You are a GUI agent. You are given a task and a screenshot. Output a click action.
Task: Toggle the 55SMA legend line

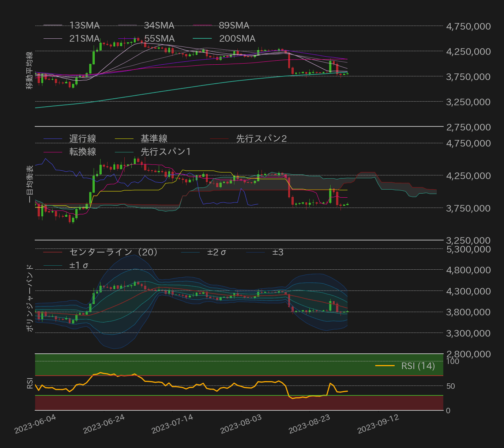[x=127, y=38]
